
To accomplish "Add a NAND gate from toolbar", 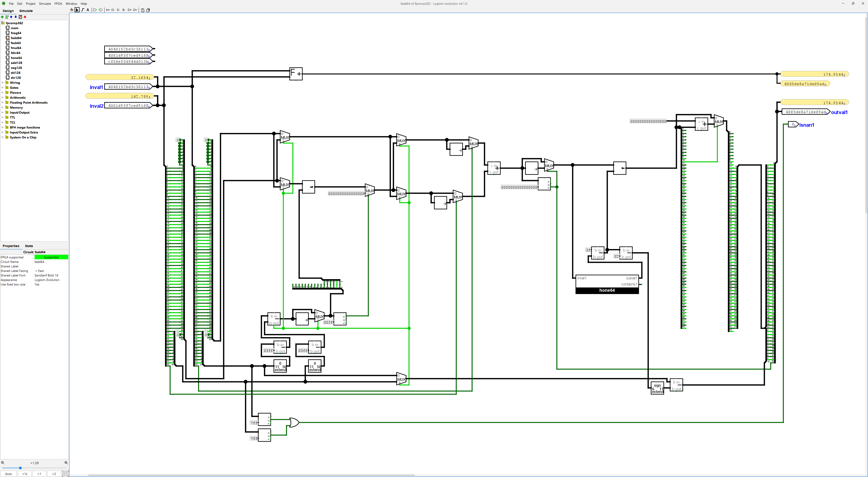I will point(129,10).
